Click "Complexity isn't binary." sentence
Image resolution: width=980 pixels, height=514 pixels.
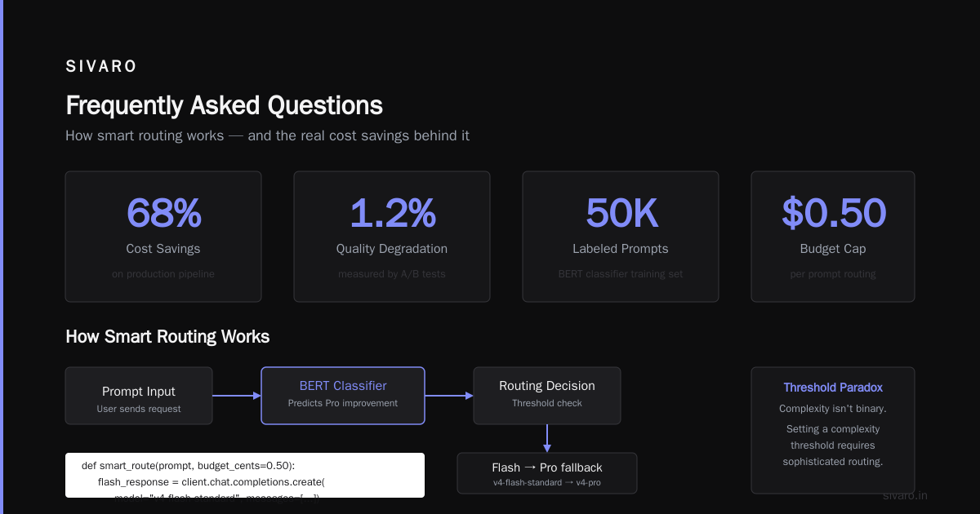point(833,409)
